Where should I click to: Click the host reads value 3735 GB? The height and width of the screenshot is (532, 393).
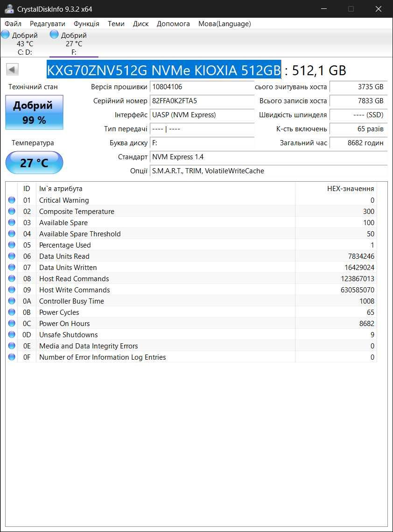(358, 87)
